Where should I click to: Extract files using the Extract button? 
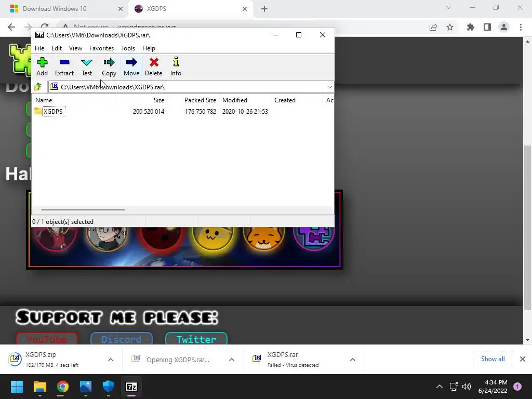[64, 66]
